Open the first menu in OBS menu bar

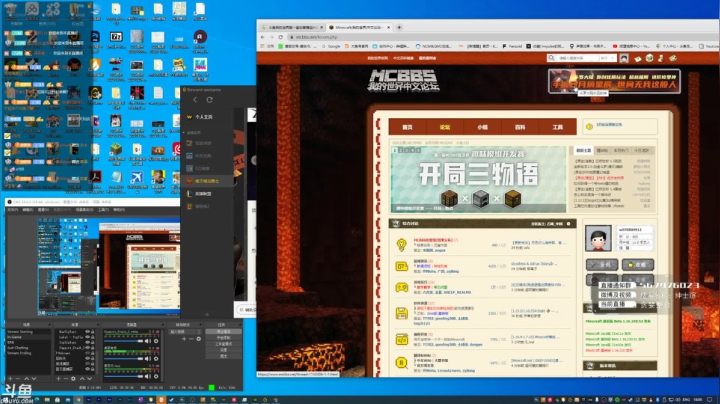[x=12, y=209]
